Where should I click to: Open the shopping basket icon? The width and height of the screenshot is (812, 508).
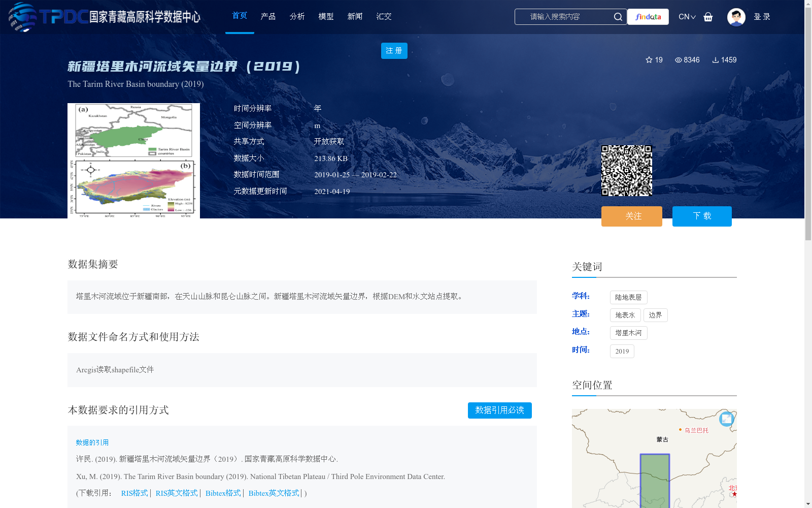(x=708, y=17)
